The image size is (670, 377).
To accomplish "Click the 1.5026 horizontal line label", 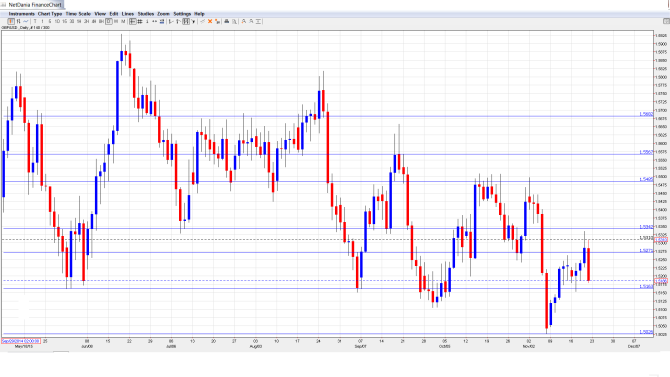I will coord(646,332).
